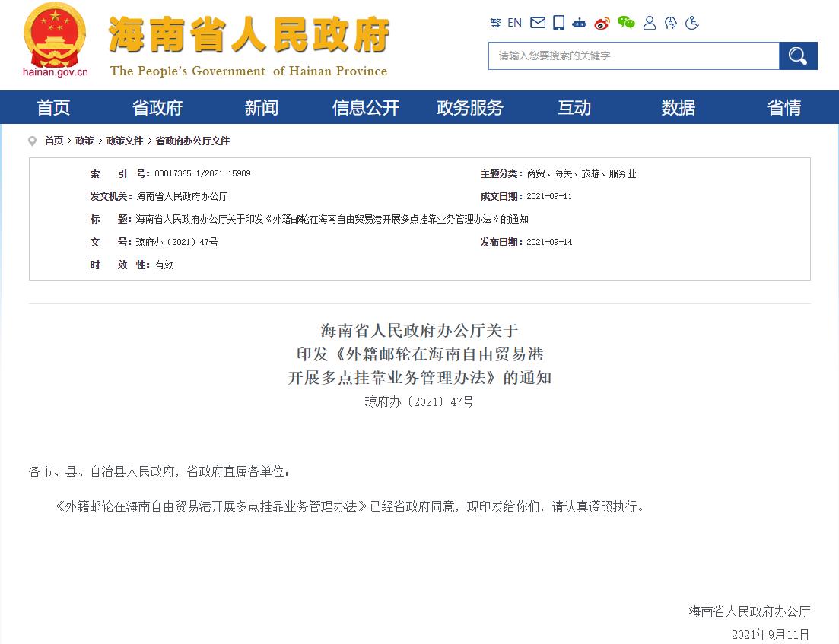Click the Weibo icon
Viewport: 839px width, 644px height.
coord(602,23)
